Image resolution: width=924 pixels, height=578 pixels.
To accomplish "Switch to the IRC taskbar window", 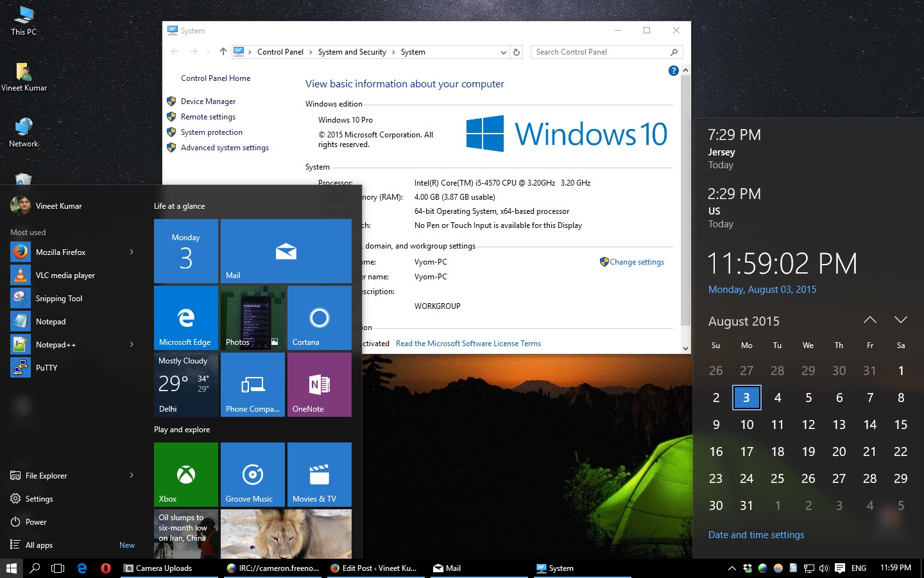I will 272,568.
